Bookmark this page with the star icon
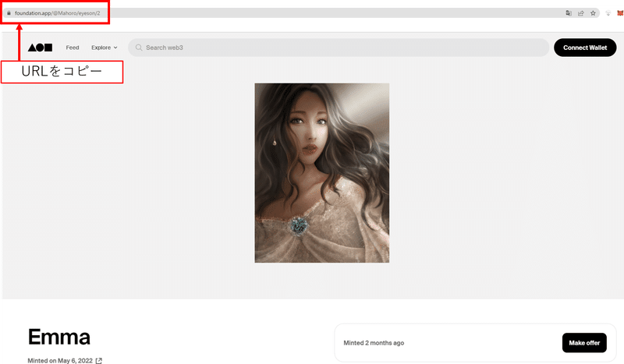The height and width of the screenshot is (364, 624). [593, 13]
